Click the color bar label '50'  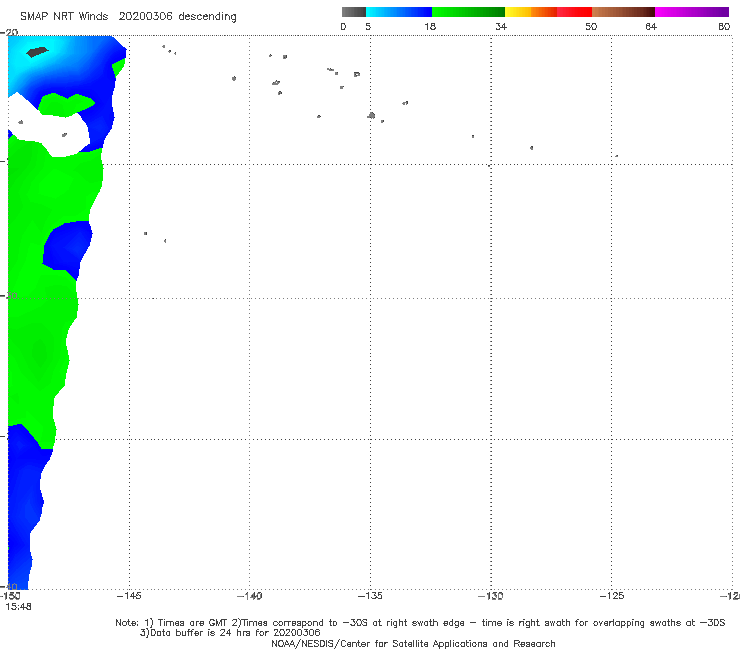pyautogui.click(x=591, y=26)
